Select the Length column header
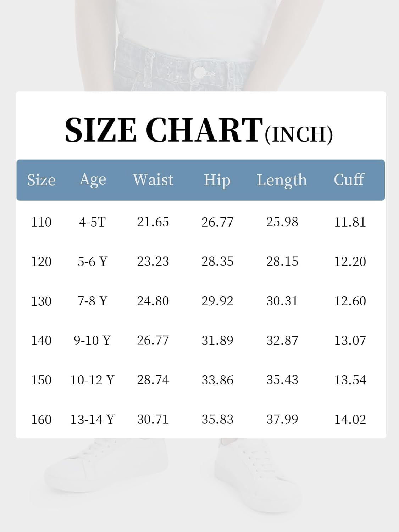 282,180
